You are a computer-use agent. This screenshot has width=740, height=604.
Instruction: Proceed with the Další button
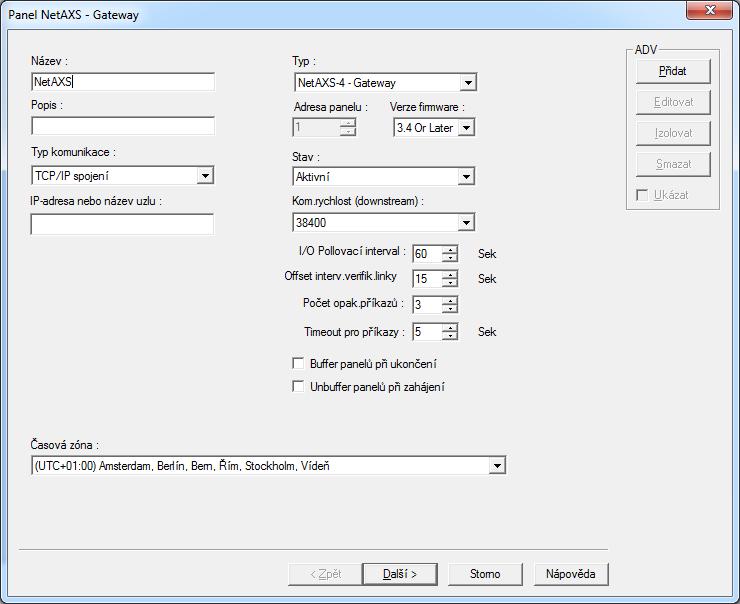[400, 574]
